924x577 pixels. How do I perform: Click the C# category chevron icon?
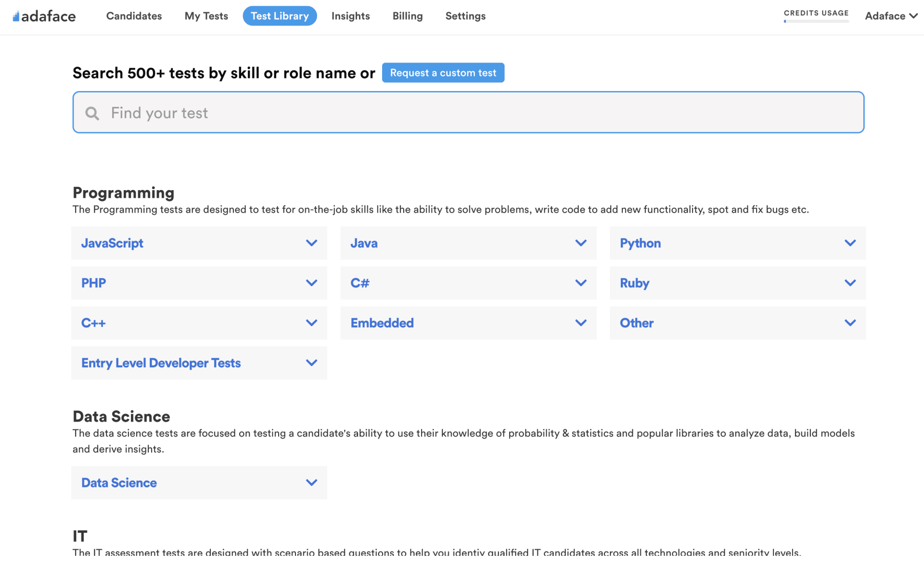tap(580, 283)
